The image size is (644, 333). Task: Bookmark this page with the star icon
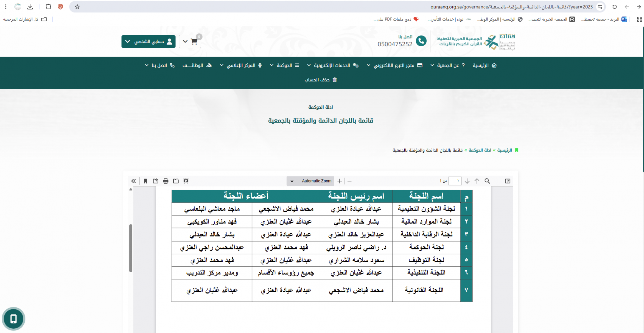77,7
